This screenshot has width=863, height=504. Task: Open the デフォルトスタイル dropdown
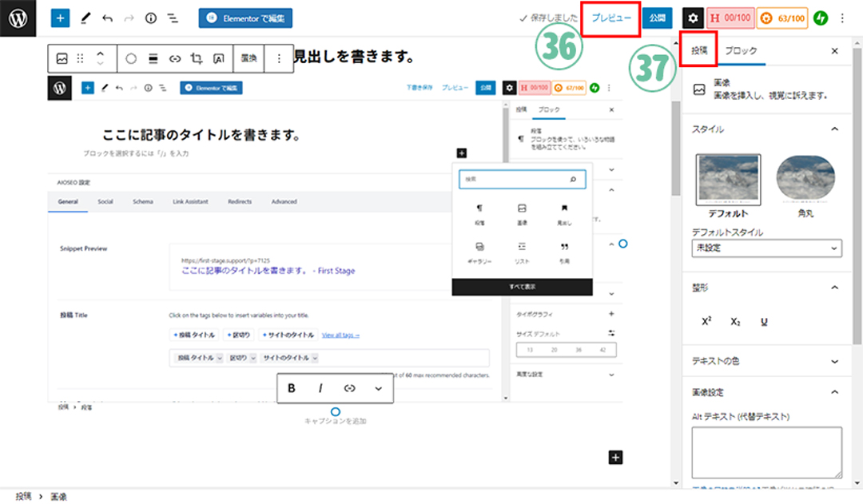pyautogui.click(x=766, y=249)
